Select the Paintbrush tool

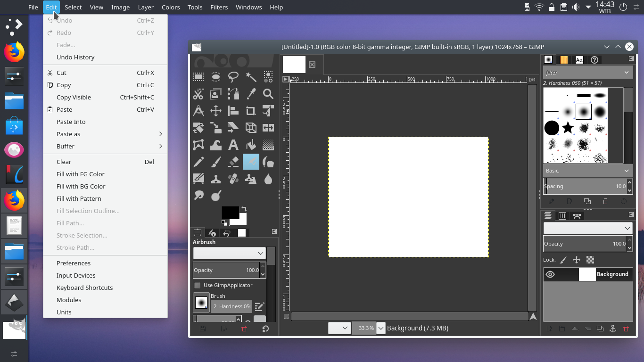click(x=215, y=162)
